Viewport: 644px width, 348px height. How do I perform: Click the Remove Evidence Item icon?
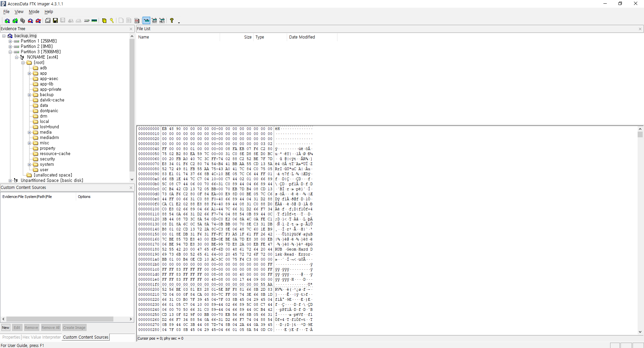pyautogui.click(x=31, y=21)
